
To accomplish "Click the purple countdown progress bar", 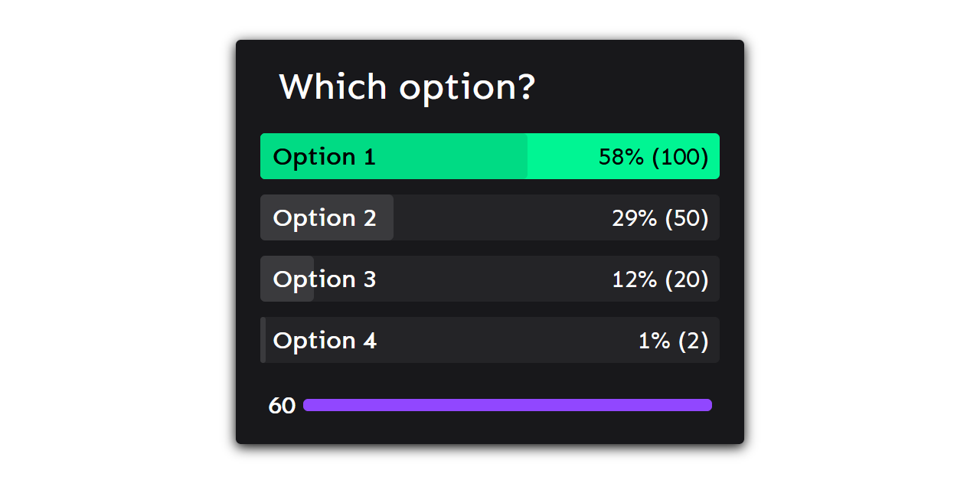I will [508, 405].
